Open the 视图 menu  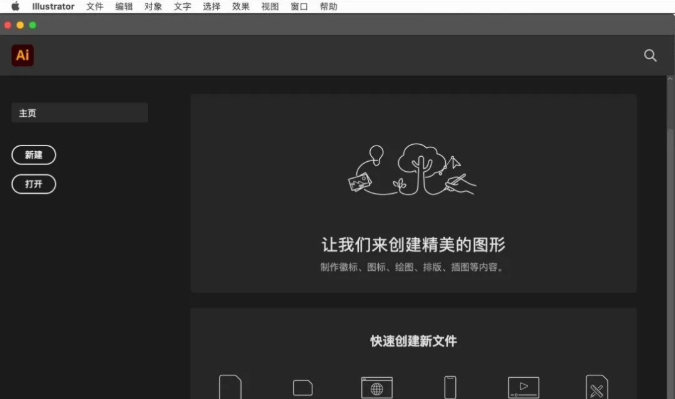(x=270, y=6)
